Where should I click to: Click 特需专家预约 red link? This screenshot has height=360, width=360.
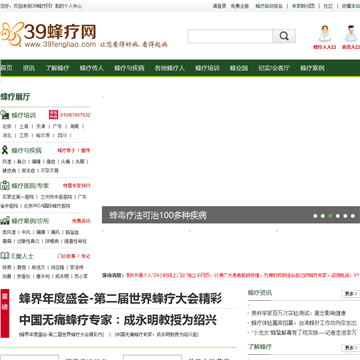coord(76,186)
